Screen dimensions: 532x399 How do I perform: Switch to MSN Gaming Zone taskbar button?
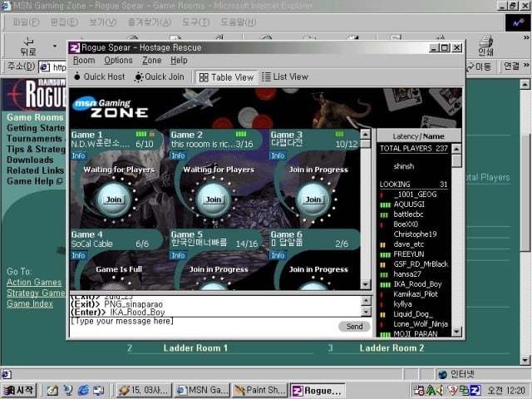[x=202, y=391]
